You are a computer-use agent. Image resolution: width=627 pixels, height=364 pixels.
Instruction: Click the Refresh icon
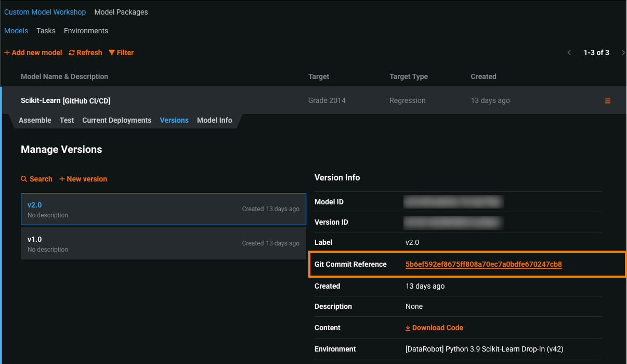tap(72, 53)
